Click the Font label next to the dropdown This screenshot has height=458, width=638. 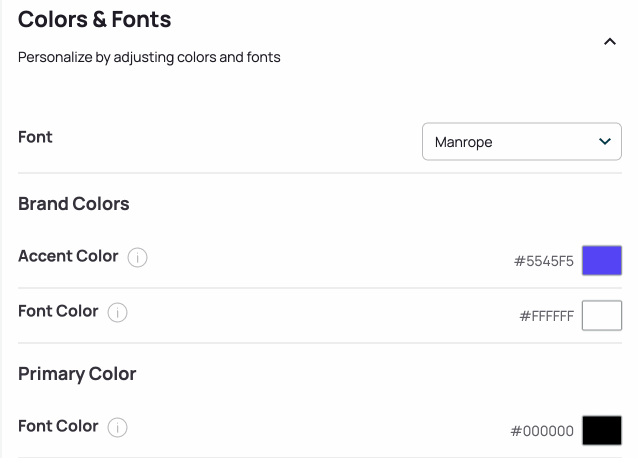tap(35, 137)
